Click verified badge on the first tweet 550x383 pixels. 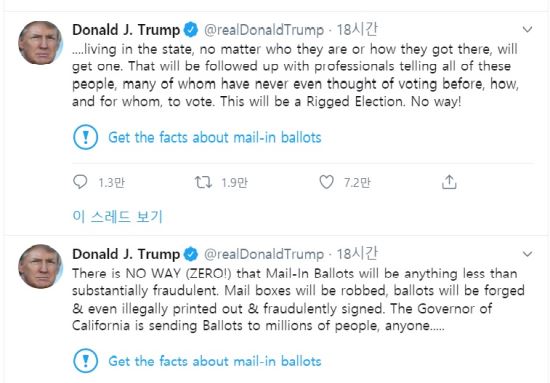tap(191, 30)
